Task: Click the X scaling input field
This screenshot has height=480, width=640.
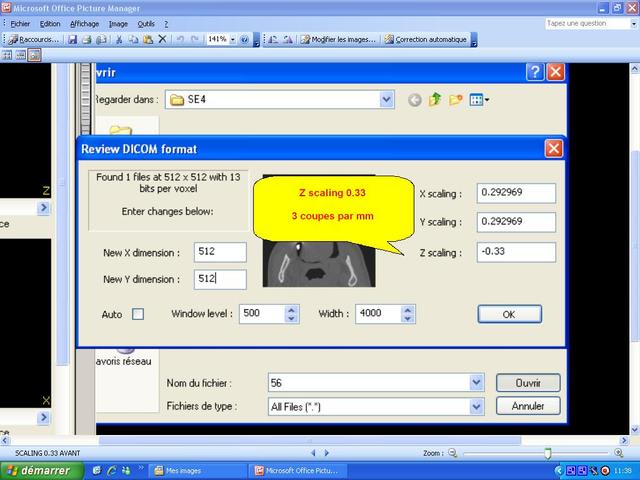Action: coord(516,193)
